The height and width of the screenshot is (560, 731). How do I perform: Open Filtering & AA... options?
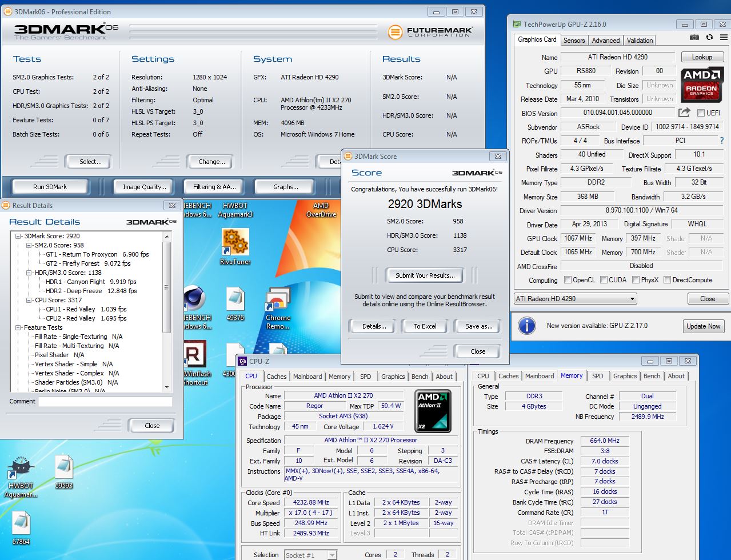tap(214, 187)
